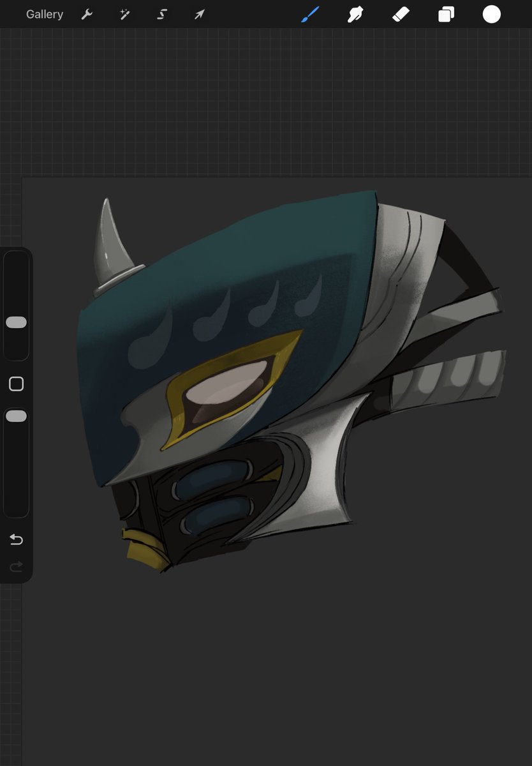Undo the last stroke

click(x=16, y=540)
